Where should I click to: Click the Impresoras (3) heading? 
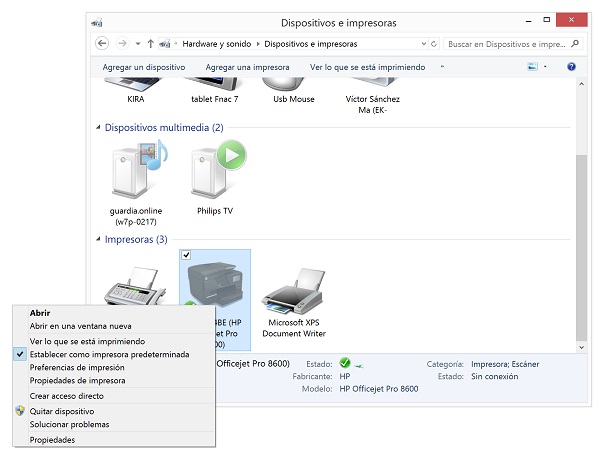click(x=136, y=240)
